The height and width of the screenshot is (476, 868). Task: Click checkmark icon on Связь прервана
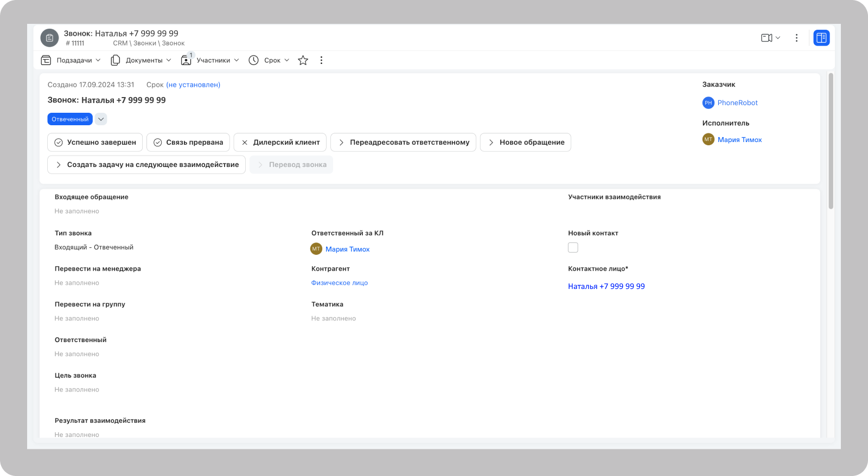point(158,142)
